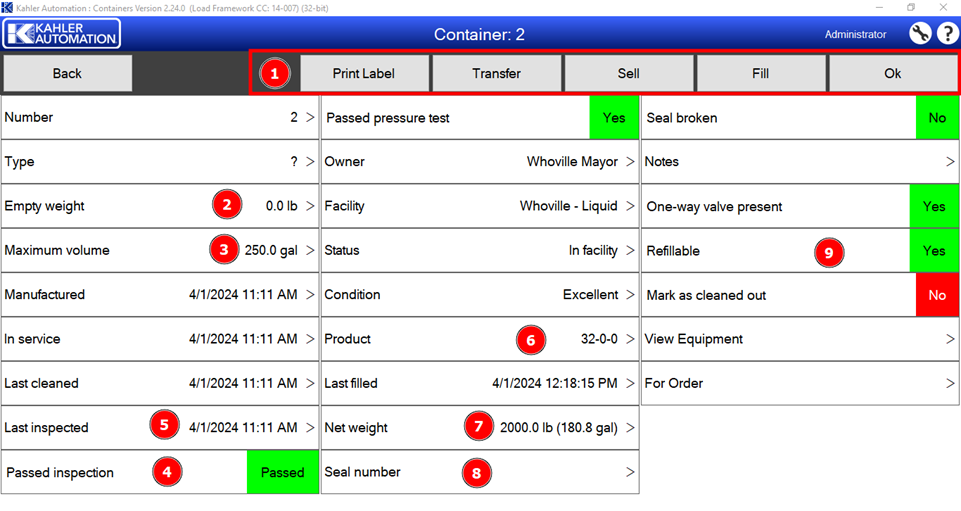This screenshot has width=961, height=511.
Task: Select the Manufactured date value
Action: point(243,294)
